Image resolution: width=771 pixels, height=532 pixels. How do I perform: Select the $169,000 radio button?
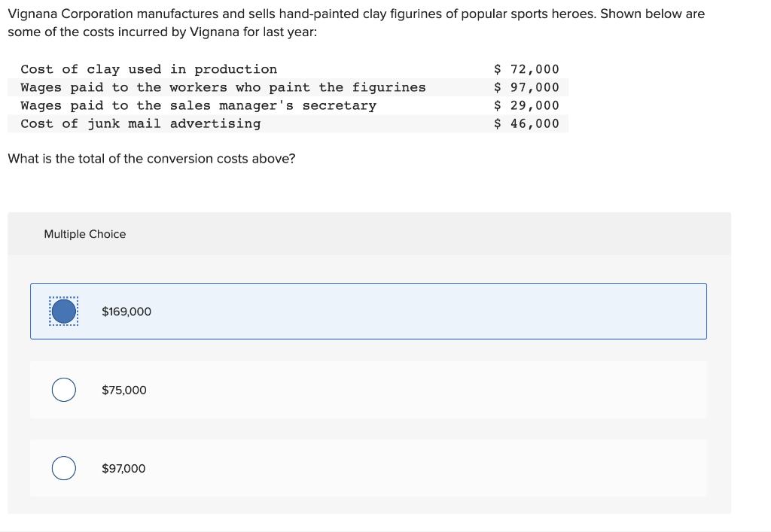pos(64,311)
